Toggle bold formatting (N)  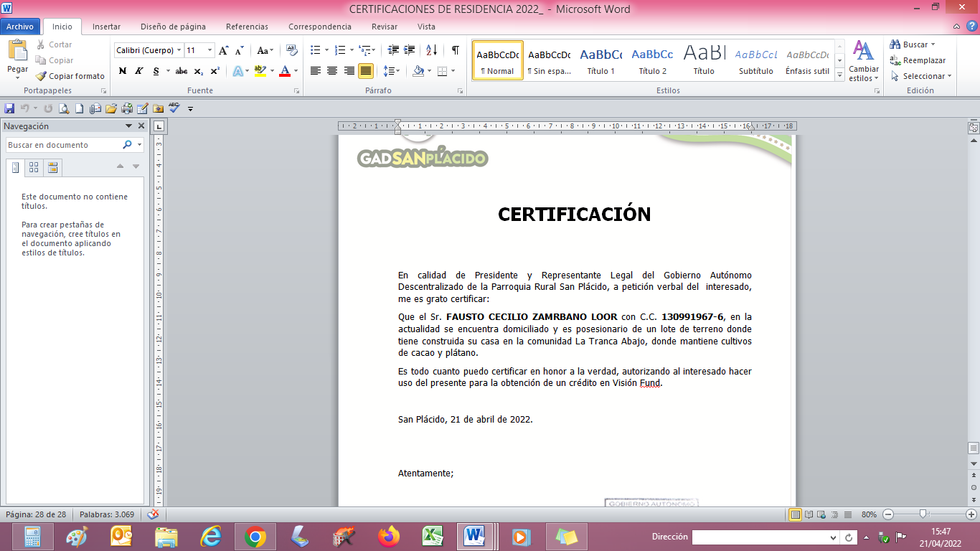(x=123, y=71)
